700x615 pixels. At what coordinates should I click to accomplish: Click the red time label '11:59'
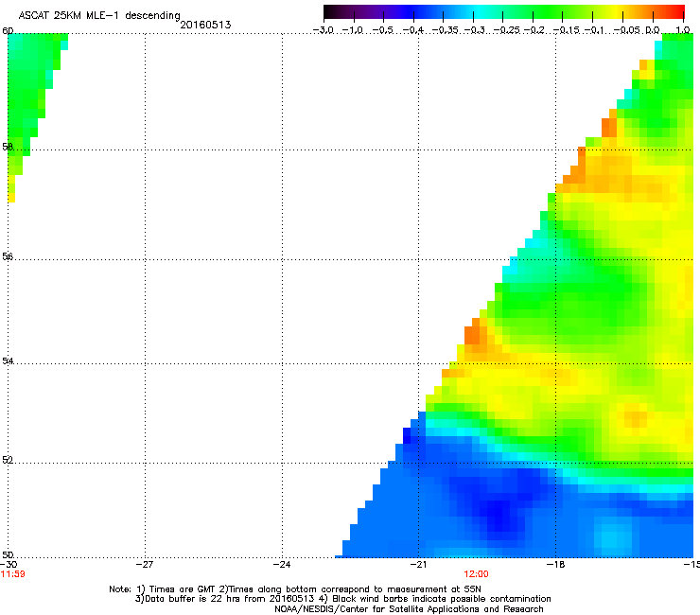pos(13,574)
